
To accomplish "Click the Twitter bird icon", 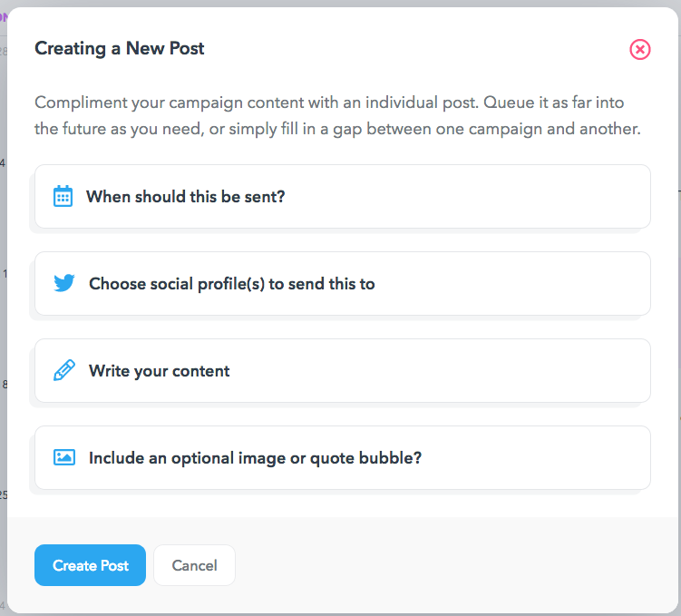I will [64, 283].
